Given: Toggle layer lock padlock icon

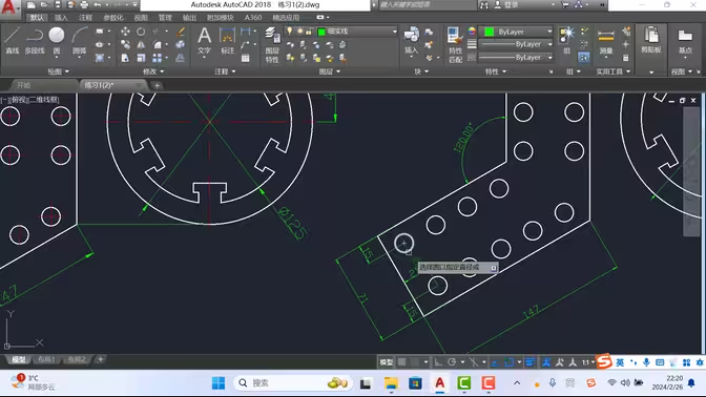Looking at the screenshot, I should (308, 31).
